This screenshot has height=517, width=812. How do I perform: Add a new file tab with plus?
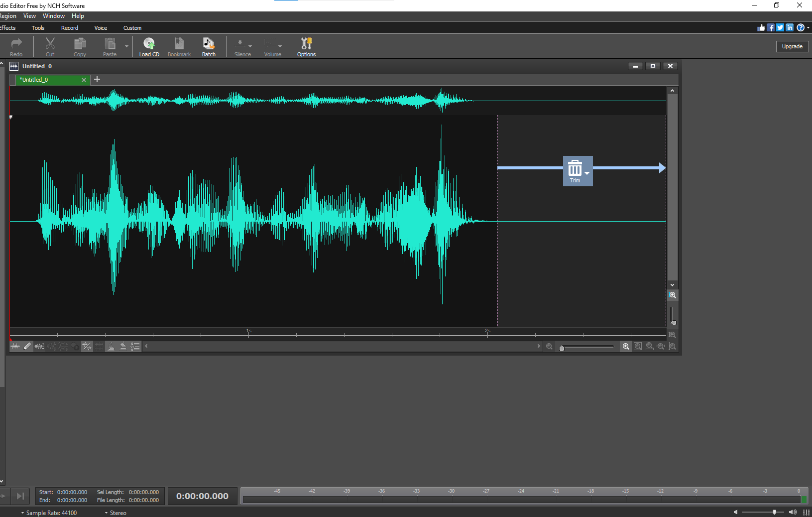[97, 79]
